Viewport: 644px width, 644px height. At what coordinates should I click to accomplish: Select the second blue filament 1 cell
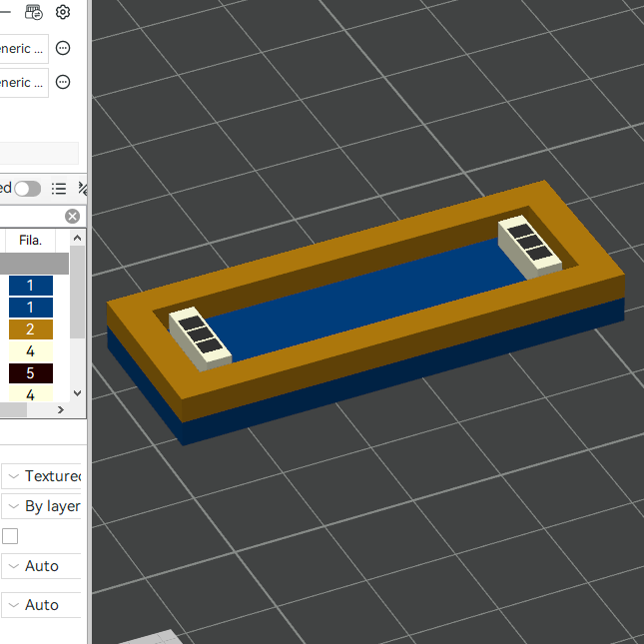(31, 308)
